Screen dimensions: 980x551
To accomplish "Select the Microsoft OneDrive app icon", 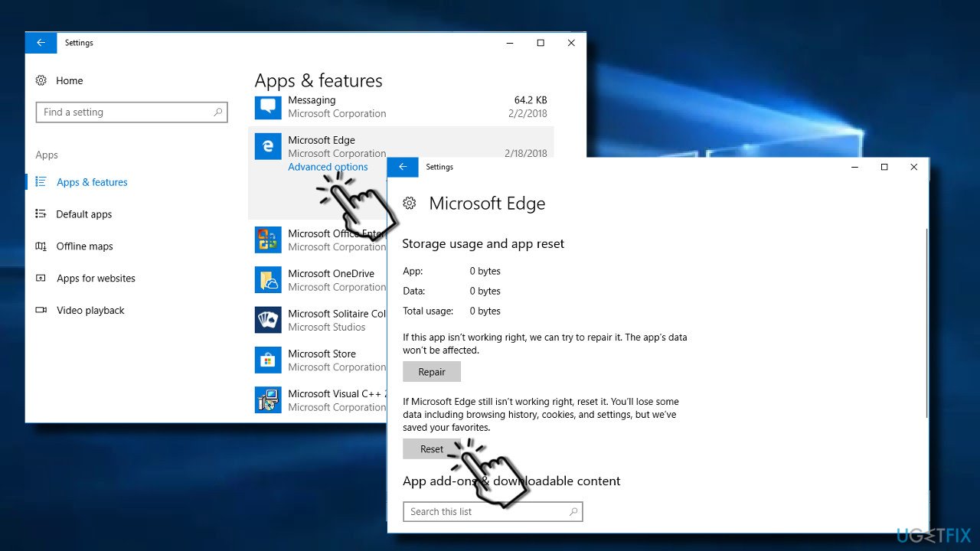I will click(x=268, y=280).
